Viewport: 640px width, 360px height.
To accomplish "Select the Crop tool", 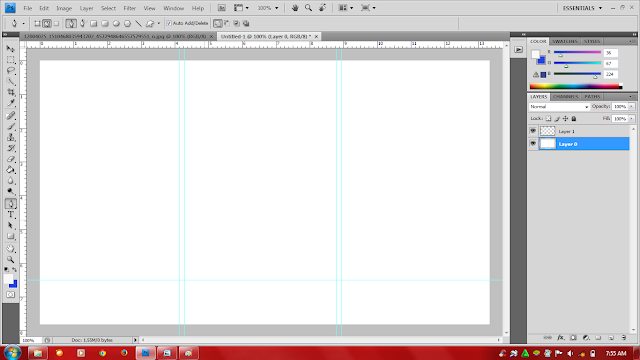I will click(11, 92).
